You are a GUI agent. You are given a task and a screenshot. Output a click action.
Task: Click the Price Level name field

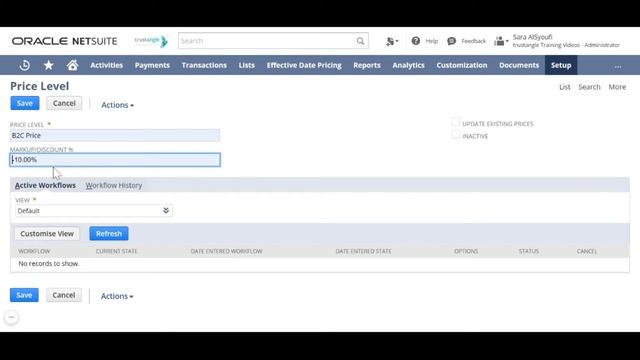point(115,135)
